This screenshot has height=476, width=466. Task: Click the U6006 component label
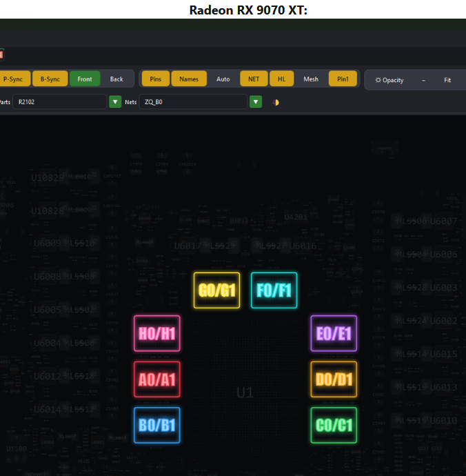click(443, 254)
